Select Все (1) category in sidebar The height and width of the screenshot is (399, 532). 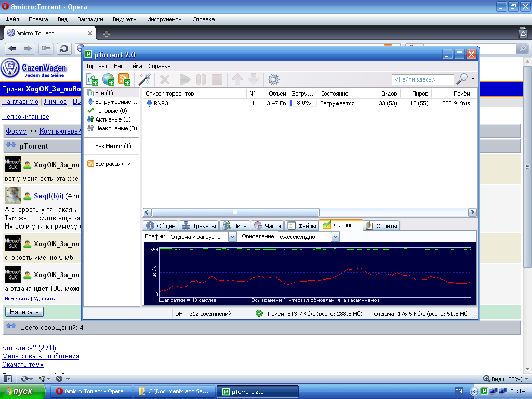(112, 93)
